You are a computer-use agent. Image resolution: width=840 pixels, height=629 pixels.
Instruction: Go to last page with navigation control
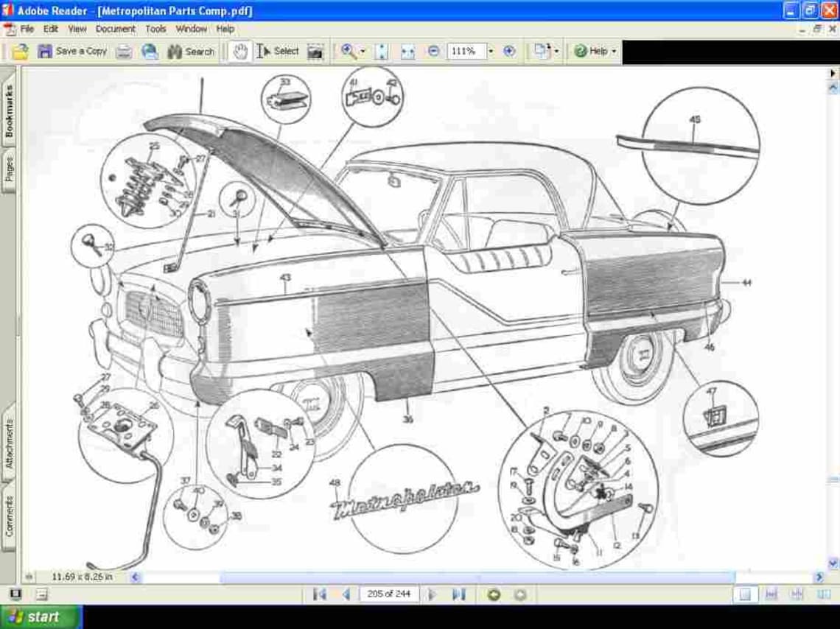[458, 594]
